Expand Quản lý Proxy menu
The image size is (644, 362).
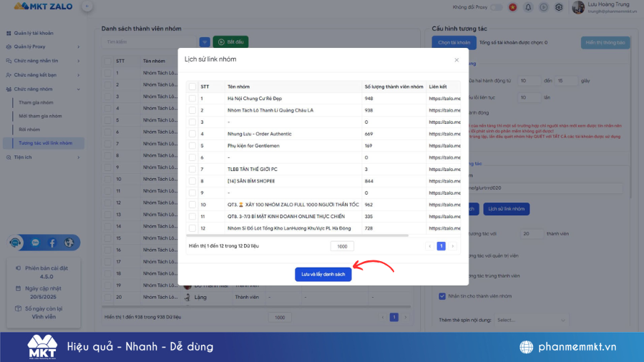click(x=43, y=47)
